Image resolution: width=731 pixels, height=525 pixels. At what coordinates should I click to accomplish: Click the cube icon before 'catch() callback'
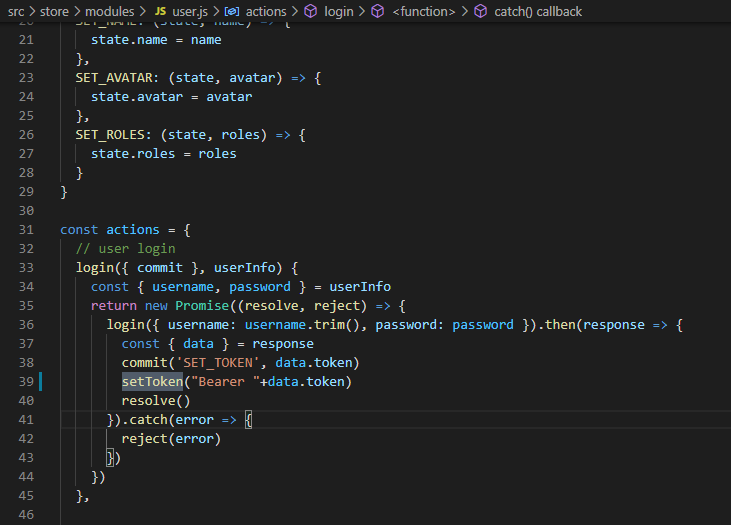(480, 11)
